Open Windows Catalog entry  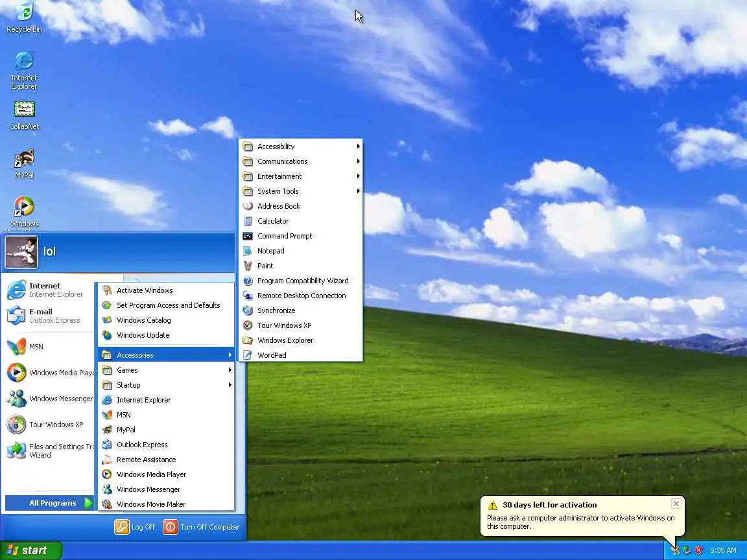click(166, 320)
